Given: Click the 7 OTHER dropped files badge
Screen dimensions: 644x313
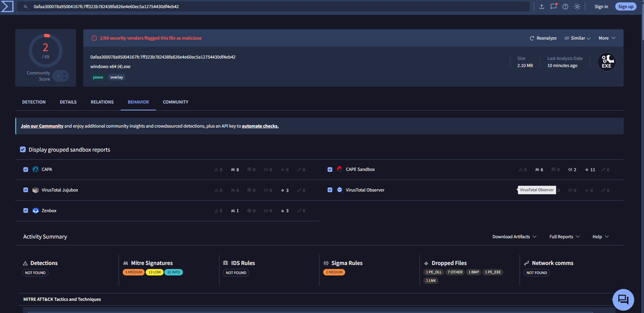Looking at the screenshot, I should click(x=455, y=272).
